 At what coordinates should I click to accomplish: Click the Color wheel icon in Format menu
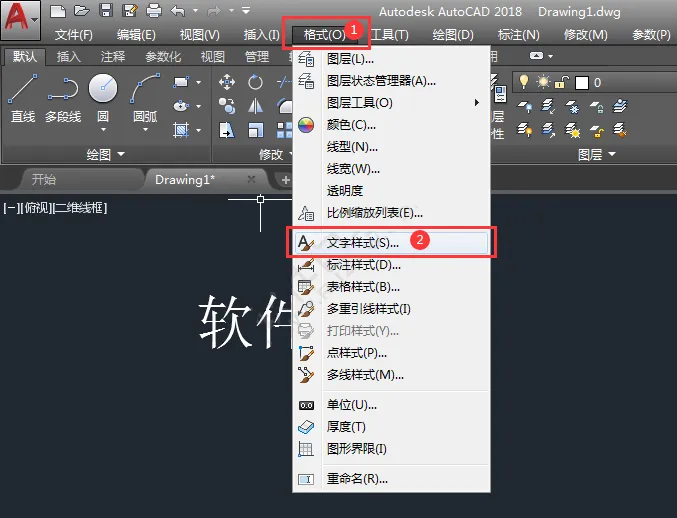tap(306, 125)
